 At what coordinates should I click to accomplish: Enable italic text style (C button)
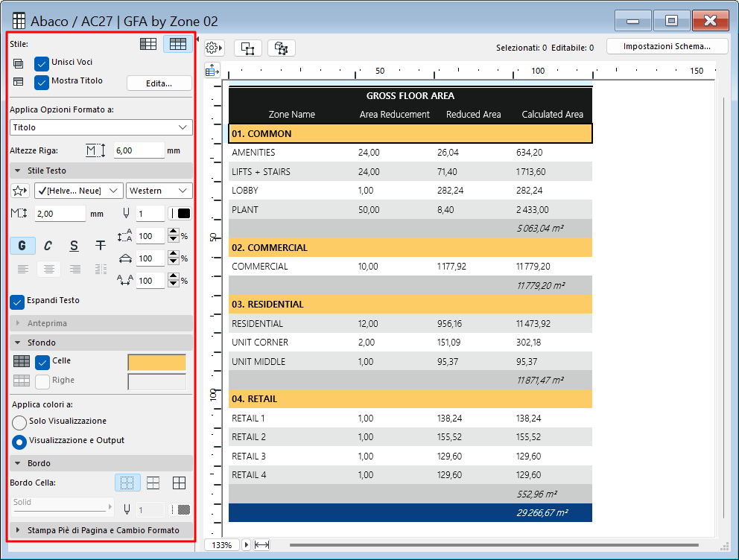point(48,246)
